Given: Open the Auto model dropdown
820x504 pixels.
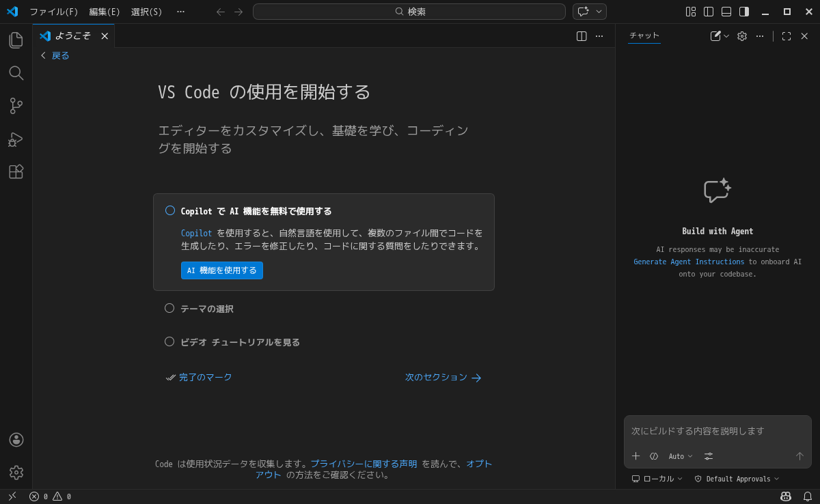Looking at the screenshot, I should click(681, 456).
